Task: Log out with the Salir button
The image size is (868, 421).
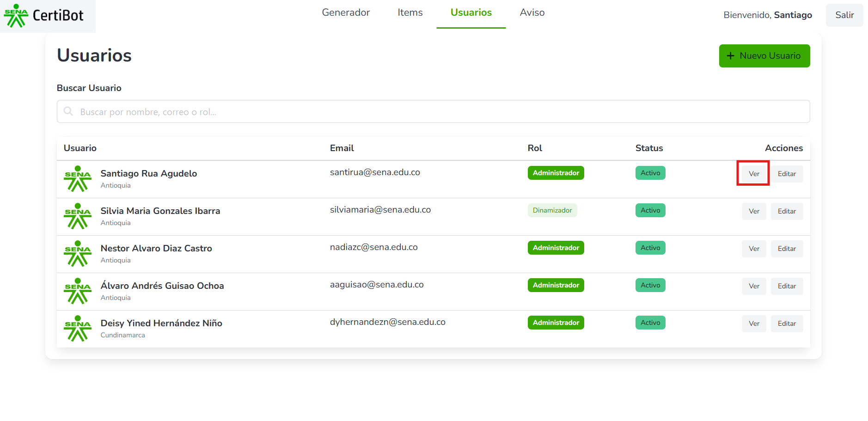Action: [x=844, y=15]
